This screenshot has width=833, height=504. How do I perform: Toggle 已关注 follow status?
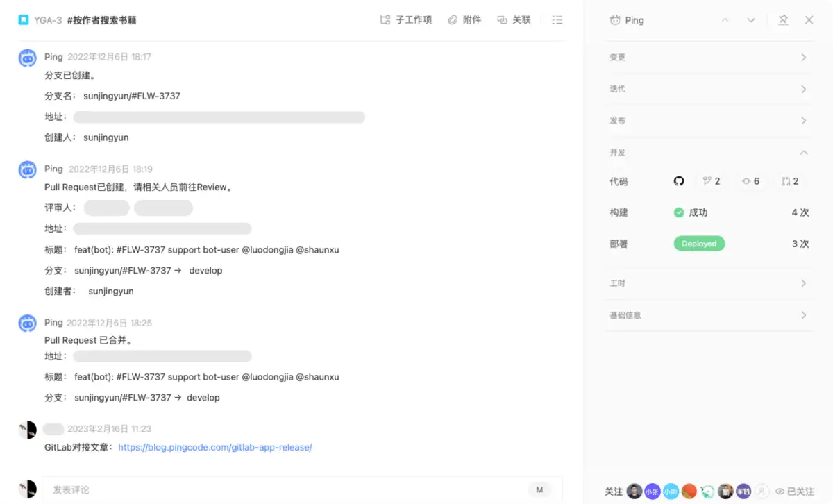(x=795, y=492)
